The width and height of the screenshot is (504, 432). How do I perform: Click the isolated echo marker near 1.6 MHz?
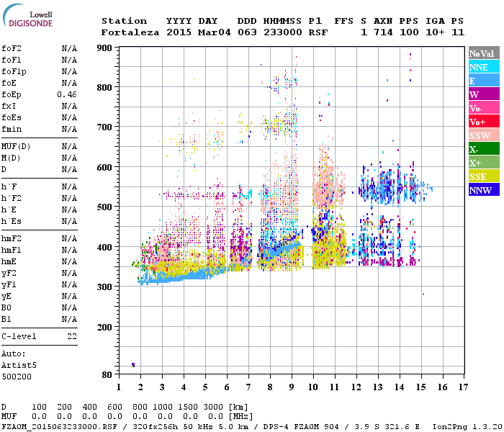click(133, 364)
